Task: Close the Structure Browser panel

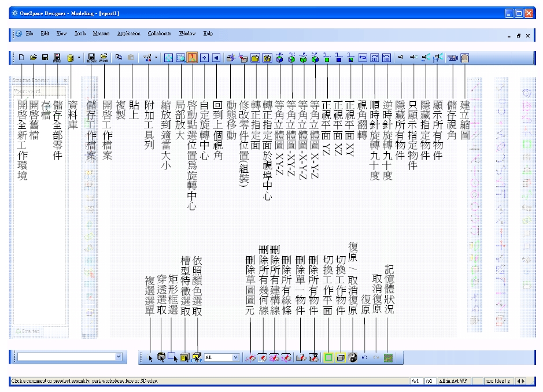Action: tap(65, 80)
